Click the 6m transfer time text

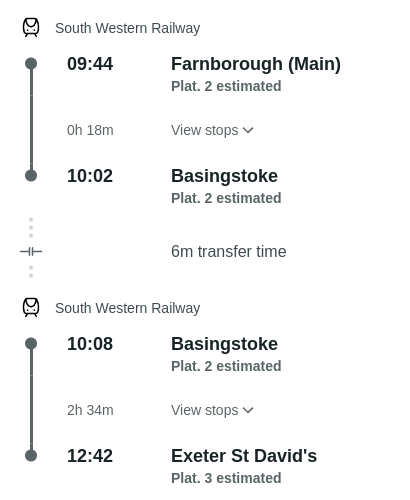pos(229,251)
